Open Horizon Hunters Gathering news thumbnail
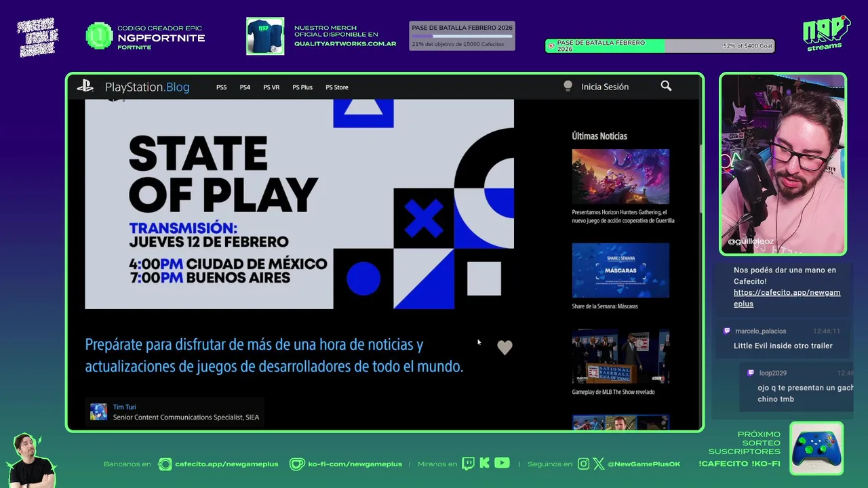 620,176
